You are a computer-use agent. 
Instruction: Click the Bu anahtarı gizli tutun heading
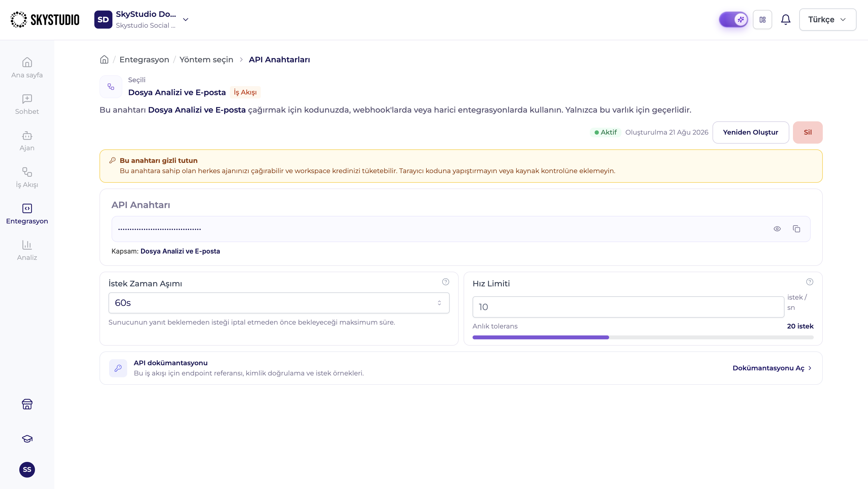click(158, 160)
